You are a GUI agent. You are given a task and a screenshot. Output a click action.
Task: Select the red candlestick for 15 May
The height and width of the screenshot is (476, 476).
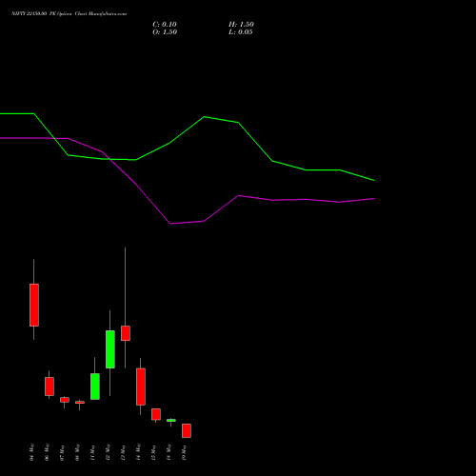(156, 414)
